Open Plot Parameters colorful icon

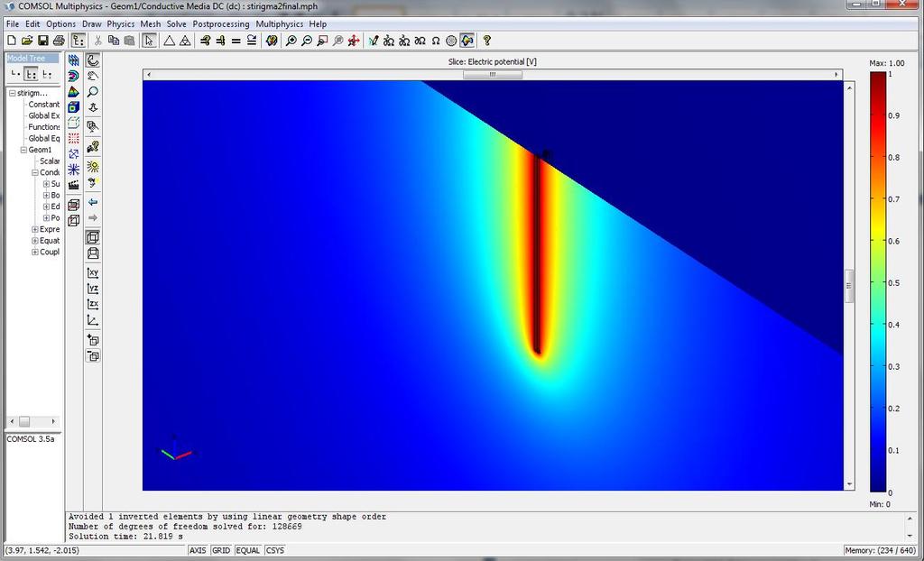click(x=272, y=41)
